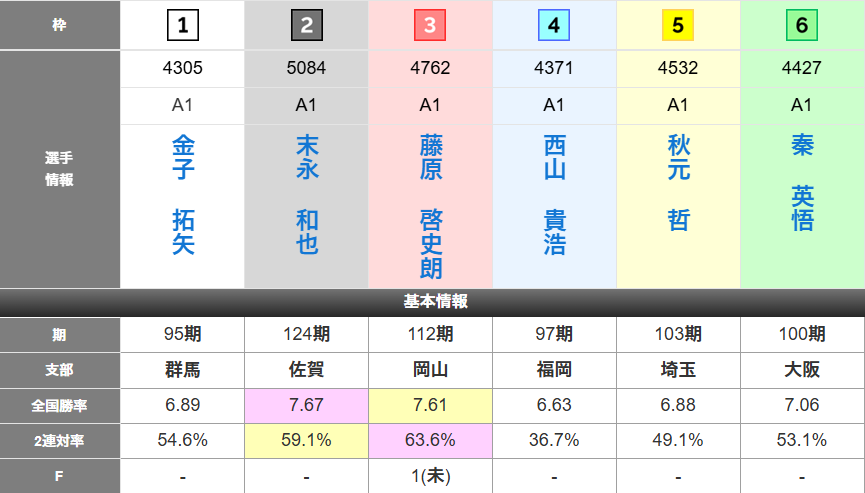The height and width of the screenshot is (493, 865).
Task: Click the highlighted 63.6% 2連対率 cell
Action: point(430,440)
